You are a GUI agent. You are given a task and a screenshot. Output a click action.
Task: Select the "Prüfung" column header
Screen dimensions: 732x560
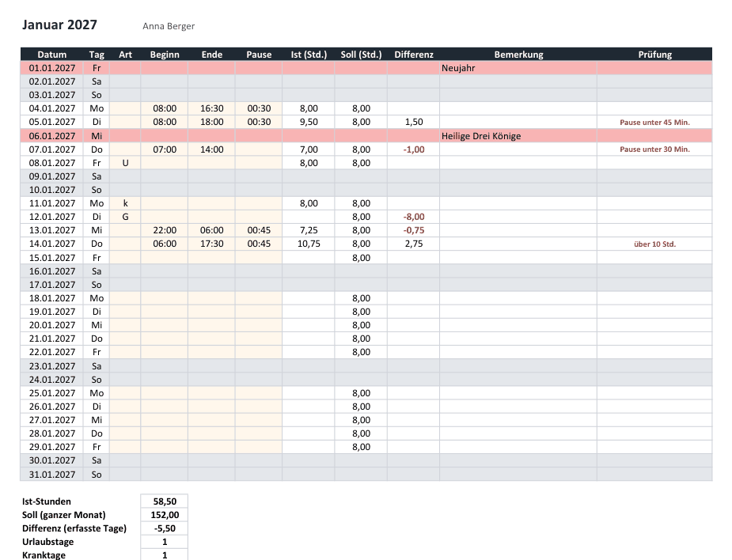pos(654,55)
